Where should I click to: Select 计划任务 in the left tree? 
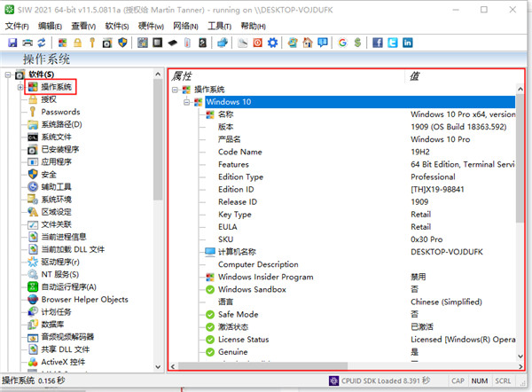tap(57, 312)
